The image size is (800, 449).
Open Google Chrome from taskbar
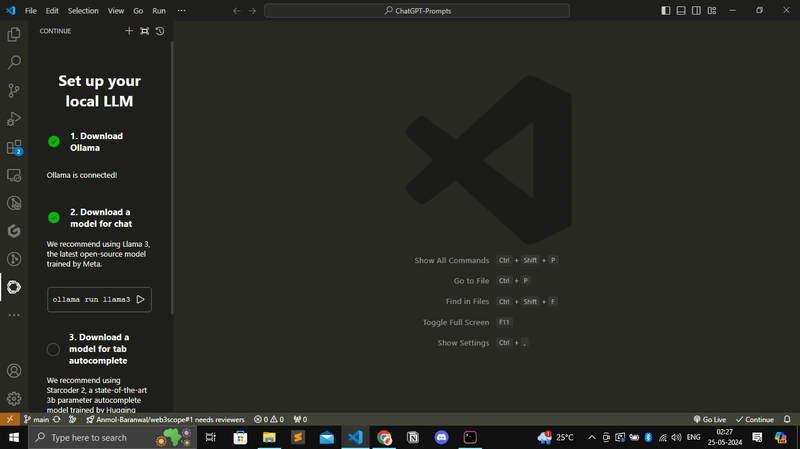tap(384, 437)
